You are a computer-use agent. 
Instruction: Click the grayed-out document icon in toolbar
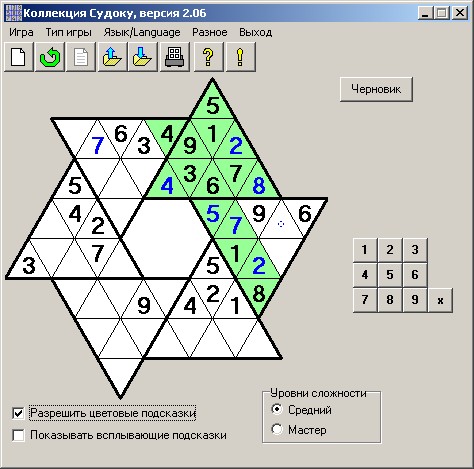coord(81,57)
